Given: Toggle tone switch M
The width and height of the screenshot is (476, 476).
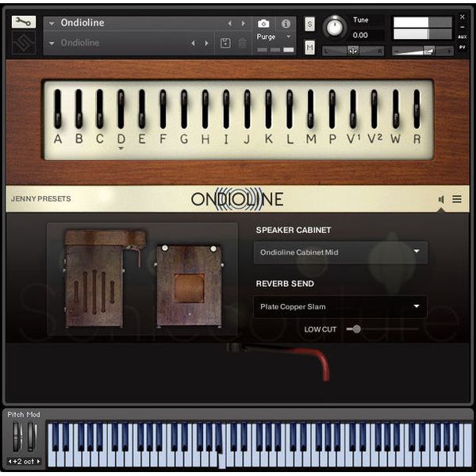Looking at the screenshot, I should 310,109.
